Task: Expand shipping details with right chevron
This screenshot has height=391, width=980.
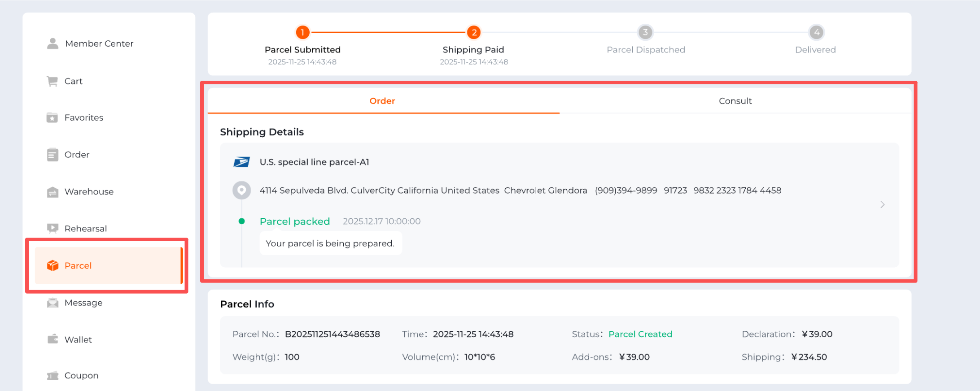Action: coord(882,204)
